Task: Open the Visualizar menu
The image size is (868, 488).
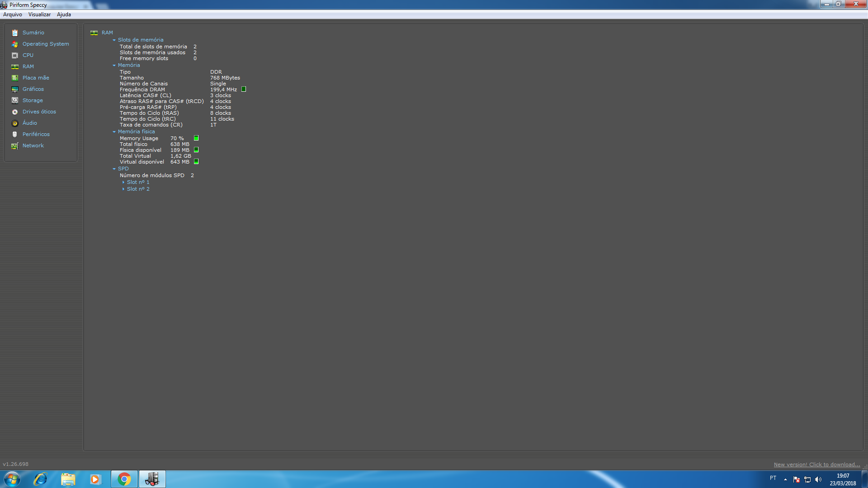Action: (x=39, y=14)
